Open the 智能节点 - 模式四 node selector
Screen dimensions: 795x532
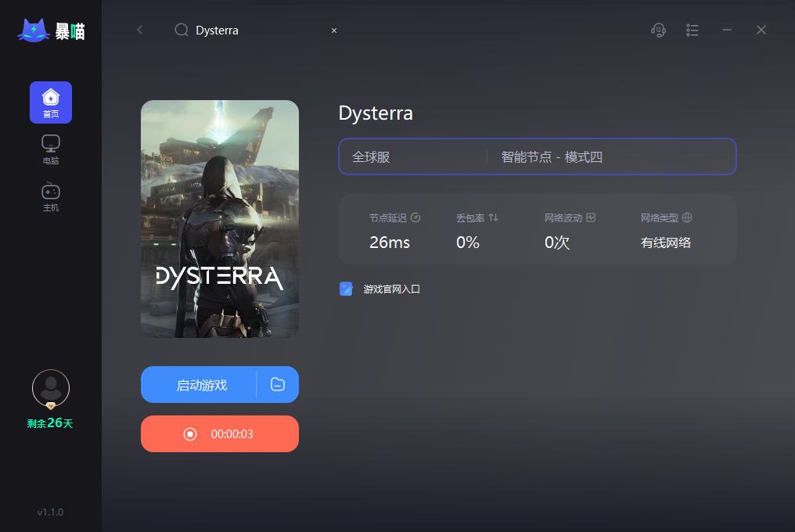tap(611, 156)
